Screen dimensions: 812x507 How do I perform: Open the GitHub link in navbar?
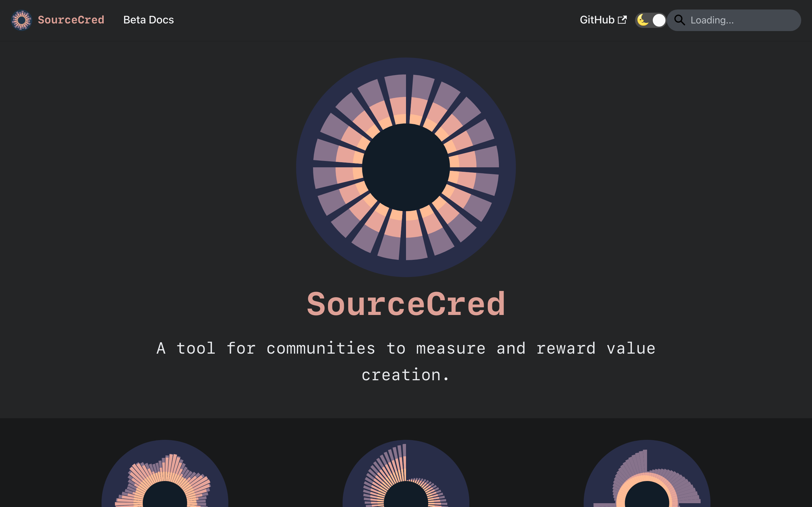click(x=597, y=20)
